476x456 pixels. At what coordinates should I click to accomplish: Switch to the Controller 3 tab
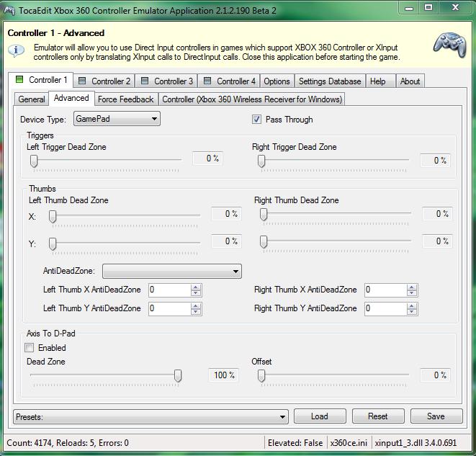pyautogui.click(x=167, y=81)
